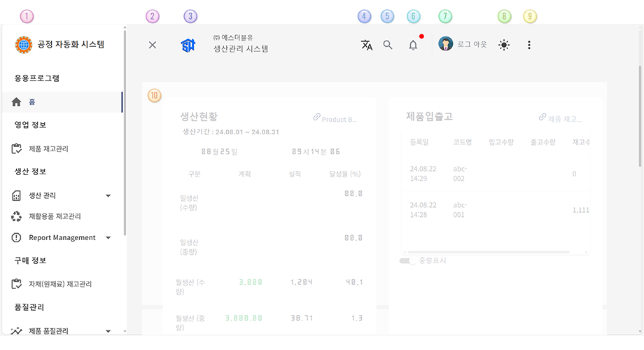644x350 pixels.
Task: Open the 제품 재고 link in 제품입출고
Action: [x=560, y=119]
